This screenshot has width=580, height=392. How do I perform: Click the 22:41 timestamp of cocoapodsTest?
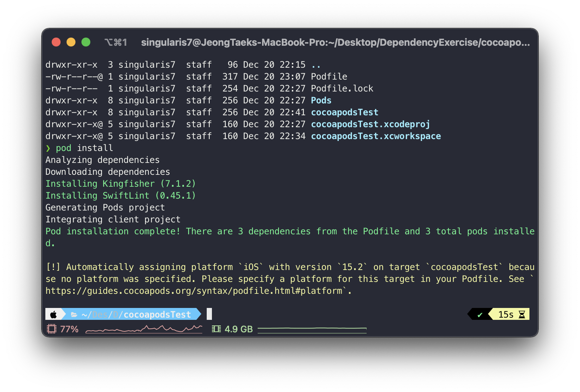293,112
